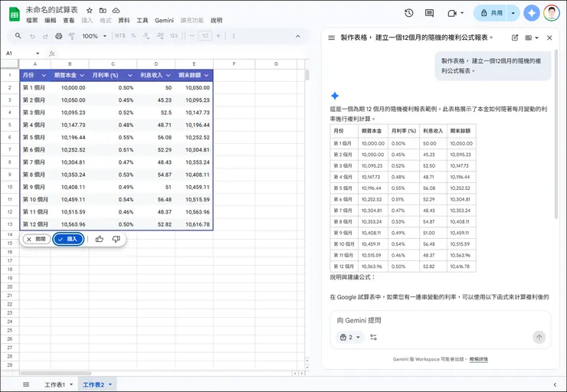Open the 檔案 menu

(32, 21)
